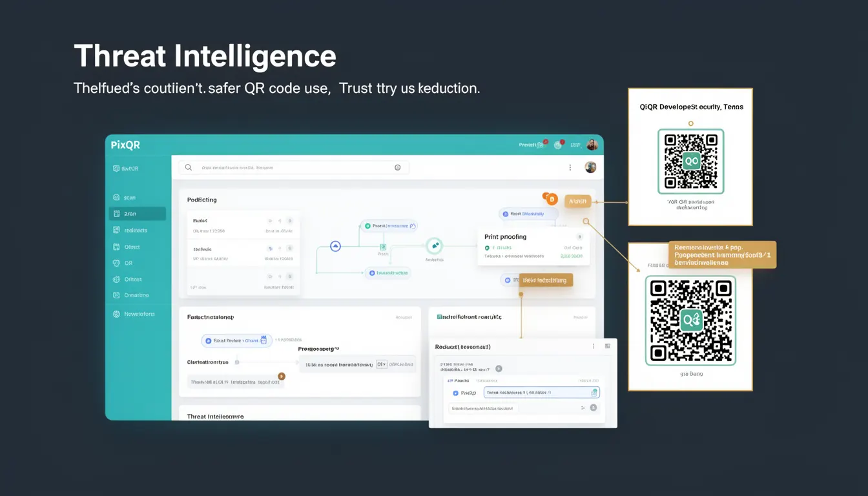Click the blue up-arrow circle node in the flow diagram
The image size is (868, 496).
tap(335, 246)
